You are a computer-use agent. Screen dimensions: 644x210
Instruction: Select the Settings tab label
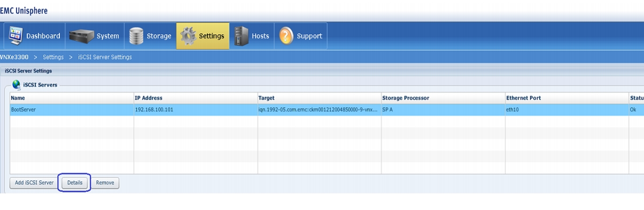[x=211, y=36]
